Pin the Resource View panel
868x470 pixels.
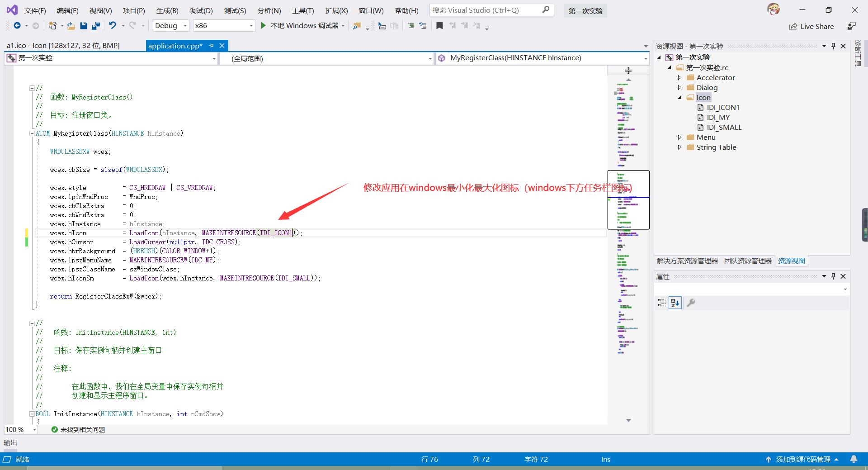point(833,46)
